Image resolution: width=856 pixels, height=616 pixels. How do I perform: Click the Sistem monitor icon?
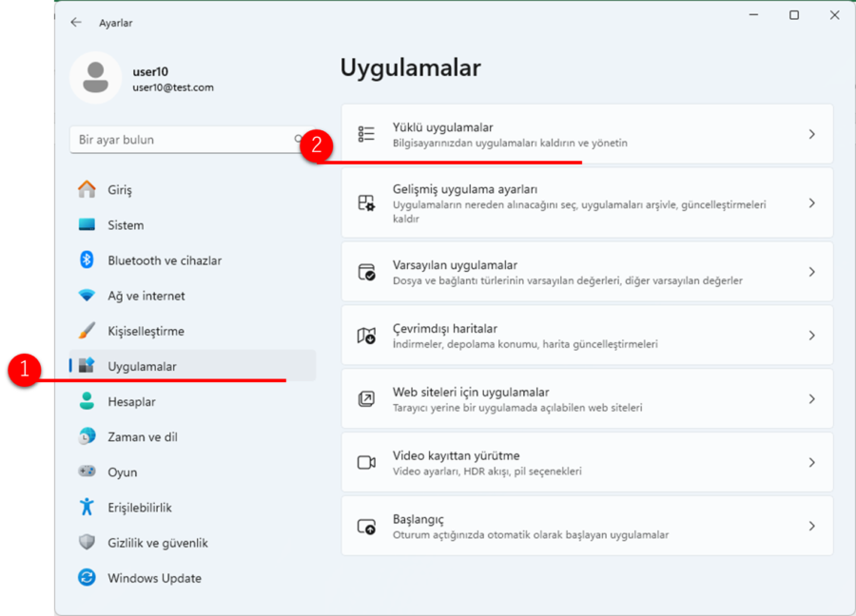click(x=87, y=224)
